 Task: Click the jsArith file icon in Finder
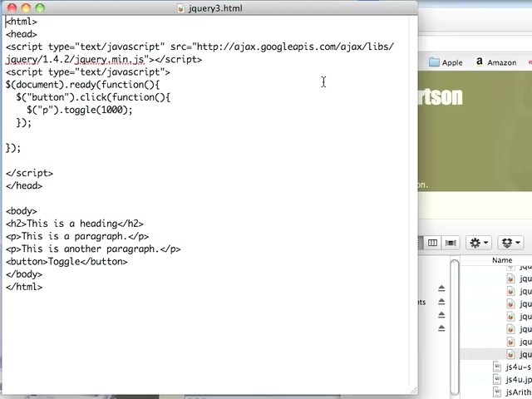click(497, 392)
